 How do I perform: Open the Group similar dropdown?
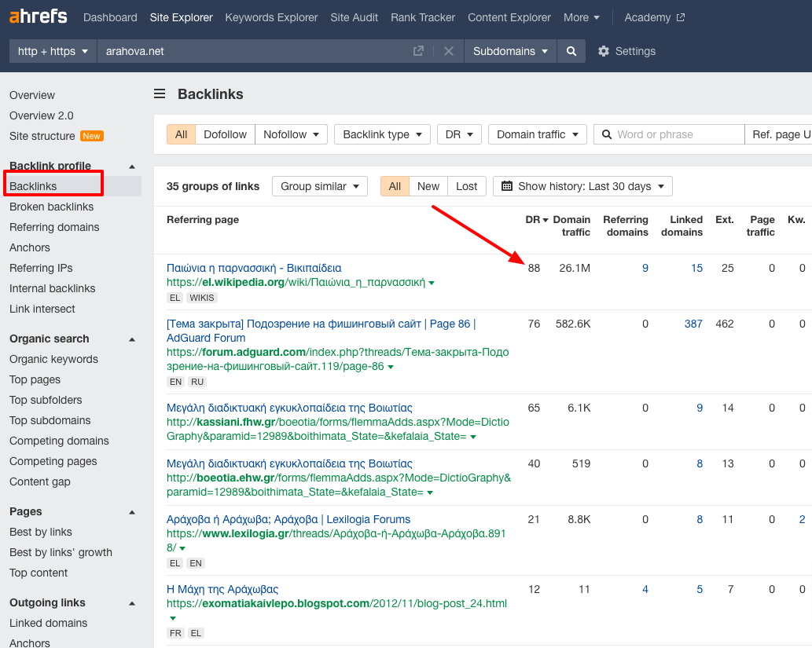click(319, 186)
